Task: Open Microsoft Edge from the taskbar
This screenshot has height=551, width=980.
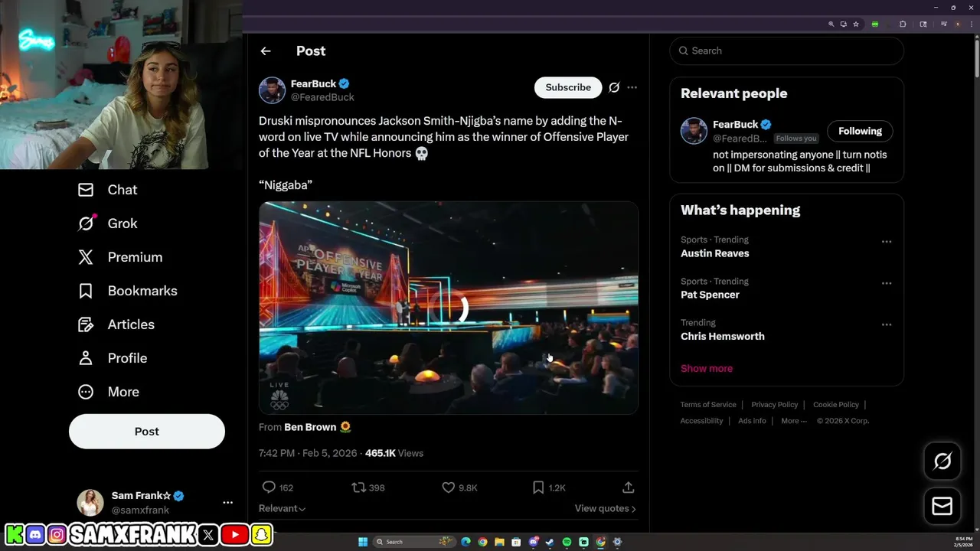Action: [x=465, y=542]
